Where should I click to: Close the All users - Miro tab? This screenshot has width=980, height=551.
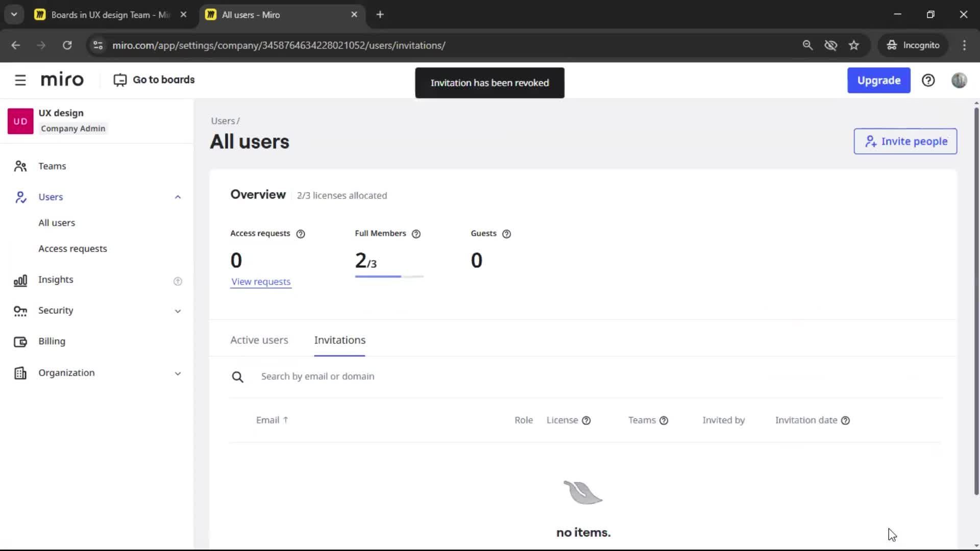[x=354, y=14]
